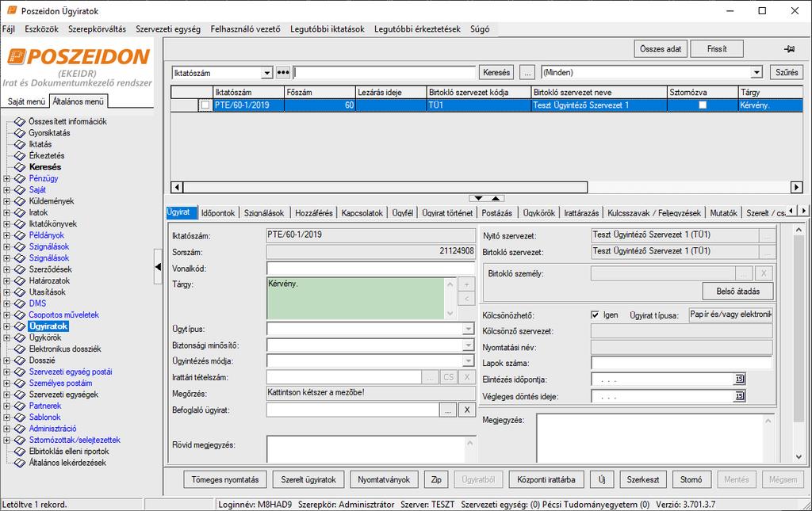
Task: Open the Iktatószám search field dropdown
Action: pos(266,73)
